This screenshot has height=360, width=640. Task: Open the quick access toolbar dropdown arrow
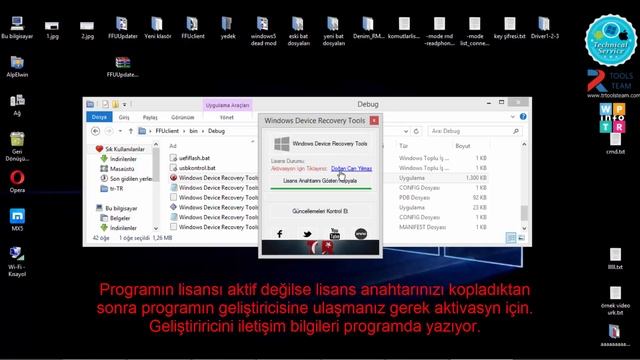124,104
